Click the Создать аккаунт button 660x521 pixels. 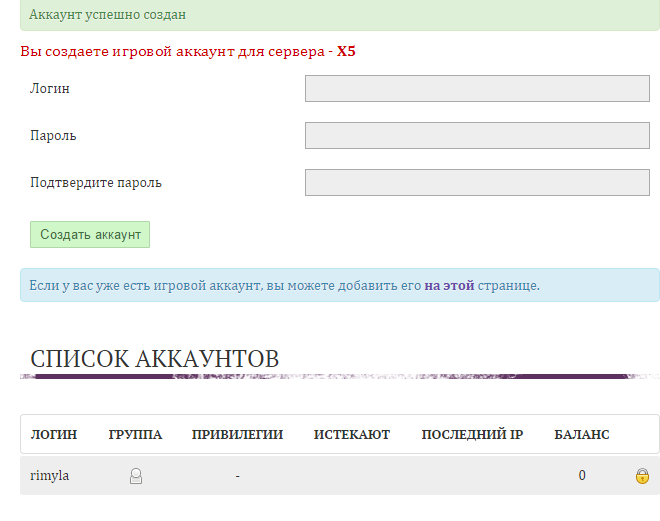(x=90, y=234)
